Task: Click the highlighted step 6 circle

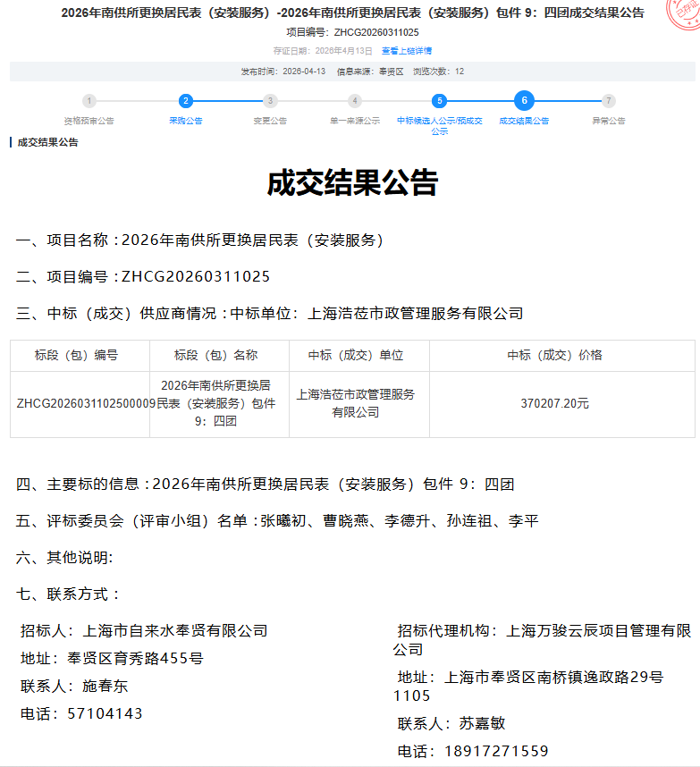Action: (x=524, y=101)
